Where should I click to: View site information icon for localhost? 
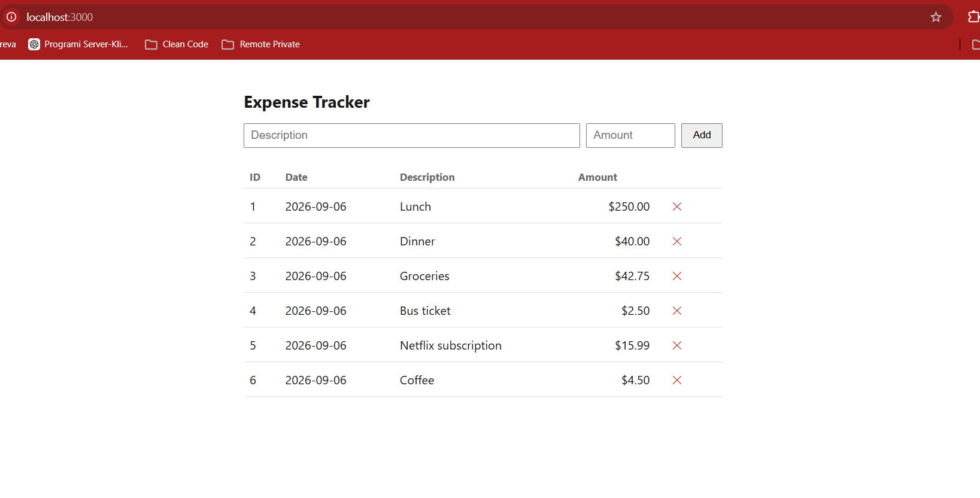tap(11, 17)
